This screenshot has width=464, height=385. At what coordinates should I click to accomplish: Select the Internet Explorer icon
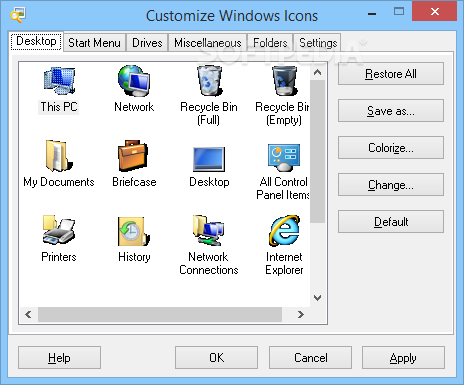tap(284, 231)
